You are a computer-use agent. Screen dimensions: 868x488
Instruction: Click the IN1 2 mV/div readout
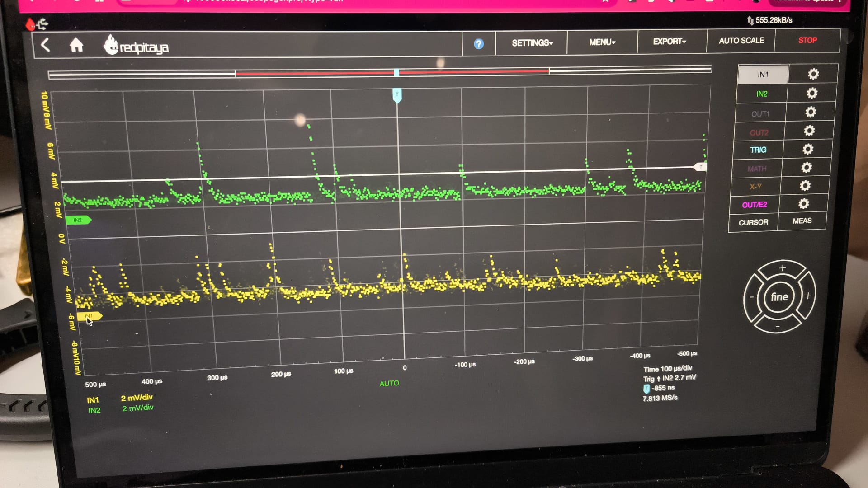(137, 398)
